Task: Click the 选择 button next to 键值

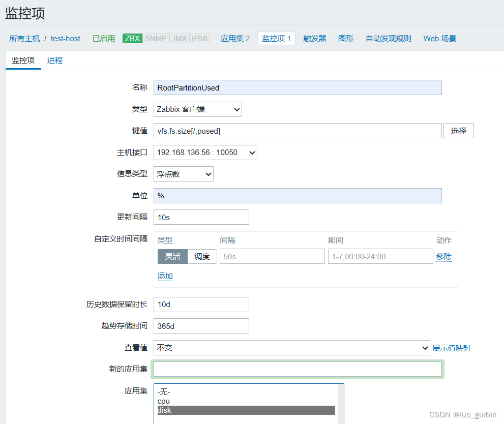Action: click(458, 130)
